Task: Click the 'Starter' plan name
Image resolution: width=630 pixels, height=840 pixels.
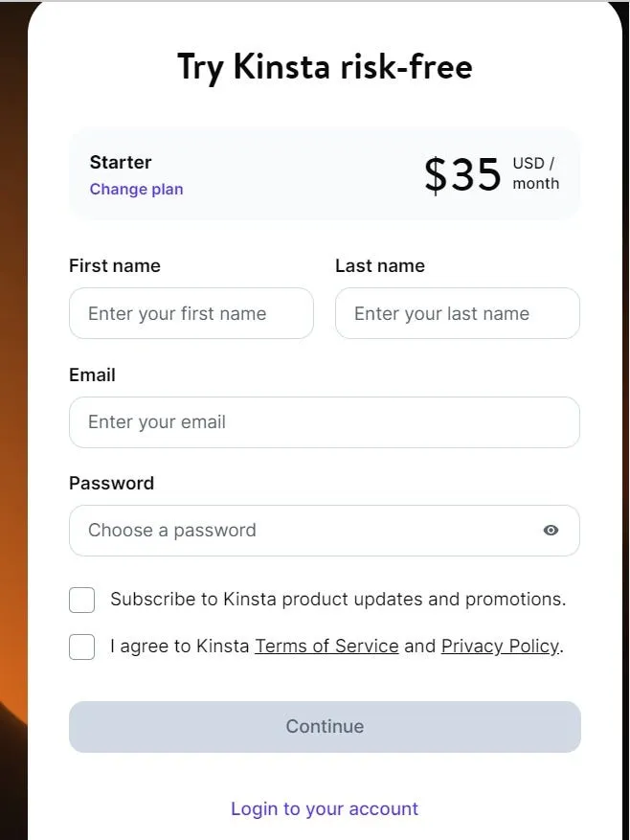Action: pos(121,163)
